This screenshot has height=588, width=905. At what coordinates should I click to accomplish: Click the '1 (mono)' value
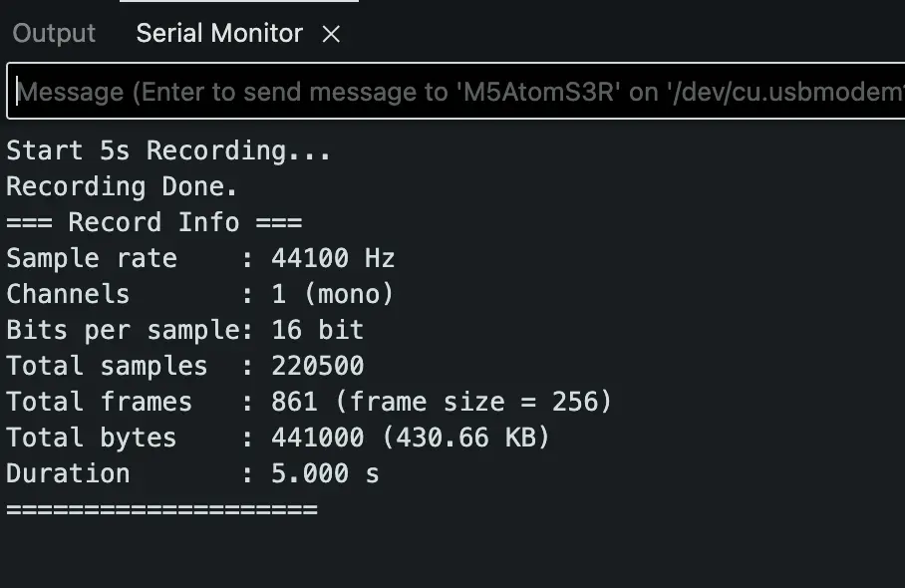click(333, 294)
